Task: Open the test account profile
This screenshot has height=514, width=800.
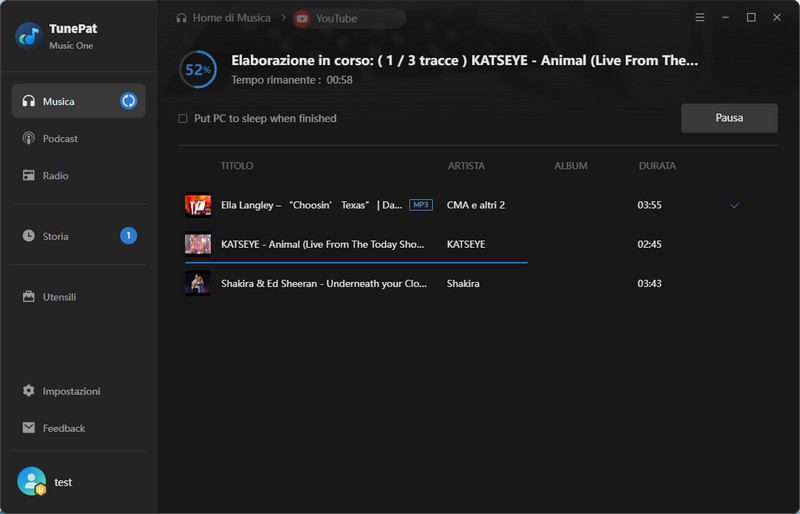Action: (x=63, y=482)
